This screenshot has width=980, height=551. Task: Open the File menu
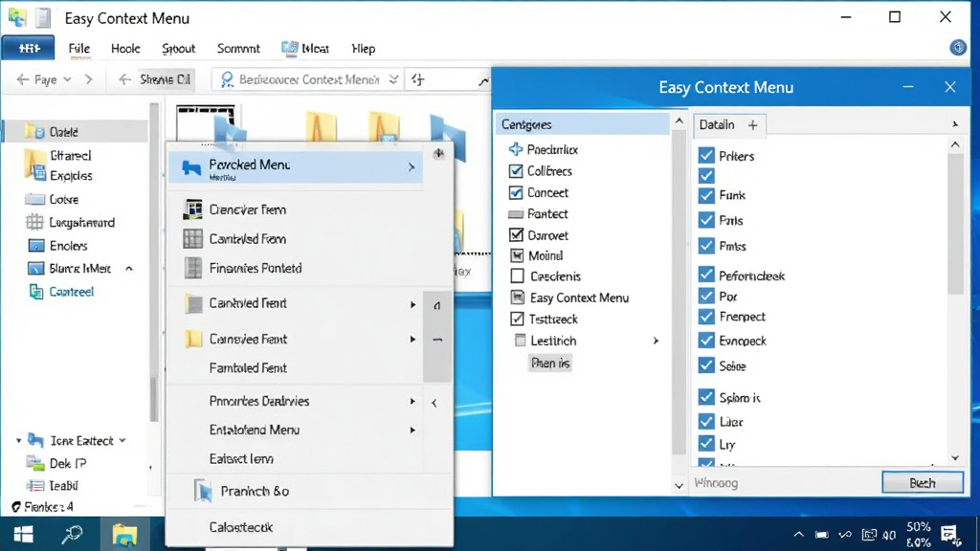click(x=78, y=49)
